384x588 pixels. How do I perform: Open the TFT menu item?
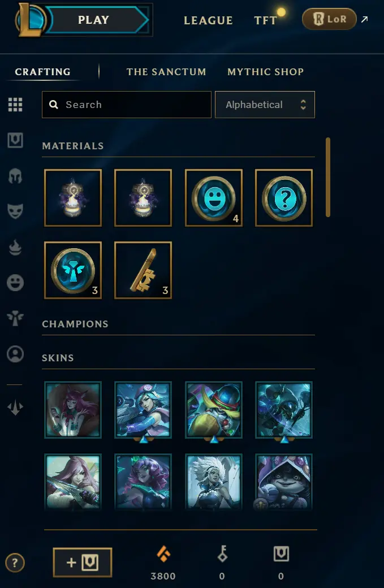(265, 20)
